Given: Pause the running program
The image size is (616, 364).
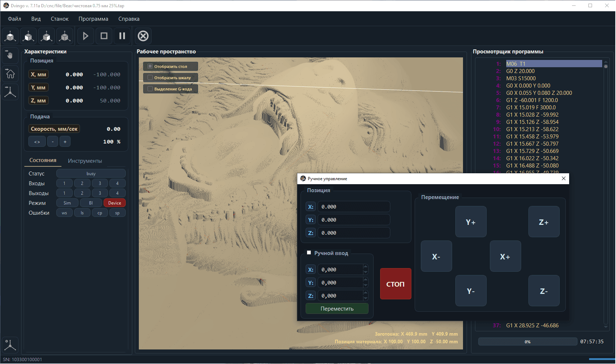Looking at the screenshot, I should 122,36.
